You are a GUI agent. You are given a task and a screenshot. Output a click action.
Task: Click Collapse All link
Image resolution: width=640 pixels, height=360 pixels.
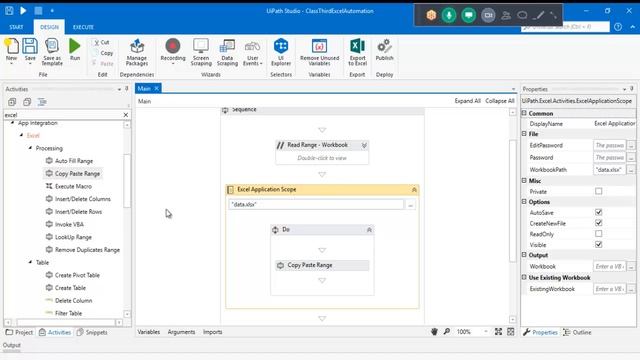point(500,101)
